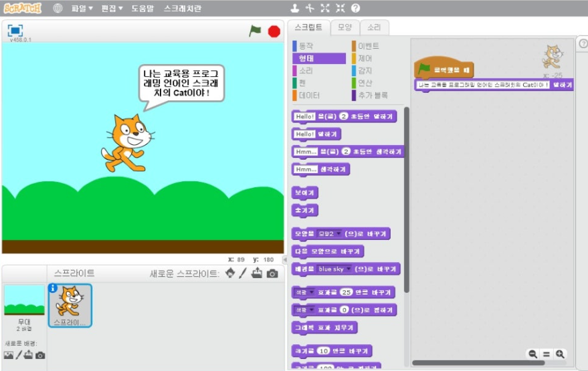Open the 파일 menu
The width and height of the screenshot is (588, 371).
(82, 8)
